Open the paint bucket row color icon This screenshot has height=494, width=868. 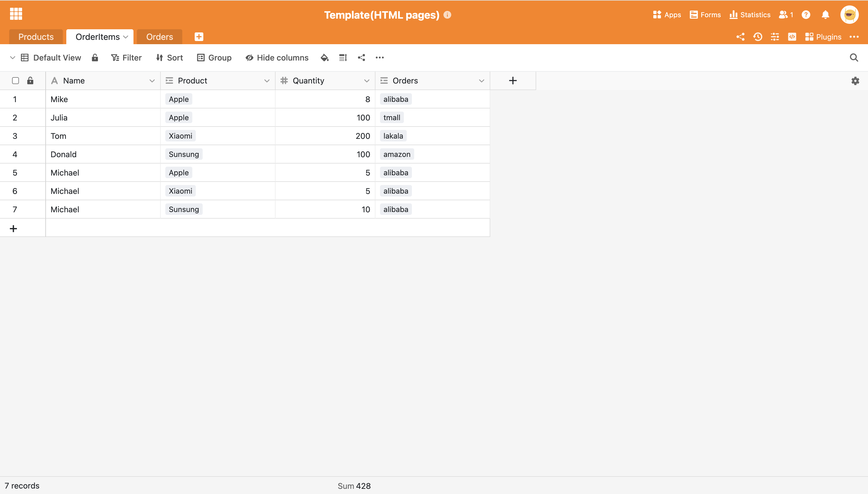[x=325, y=58]
